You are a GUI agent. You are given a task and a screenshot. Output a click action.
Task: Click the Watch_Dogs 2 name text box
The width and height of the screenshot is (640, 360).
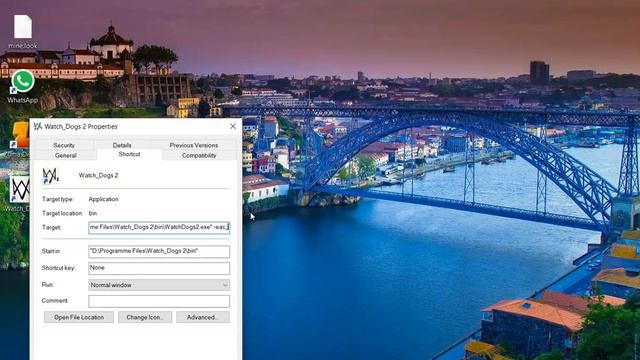98,176
